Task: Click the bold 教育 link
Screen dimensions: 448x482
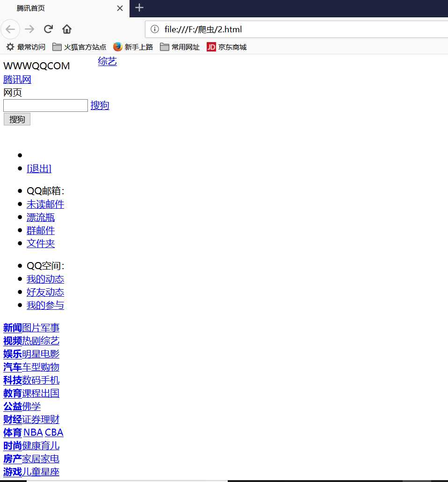Action: click(13, 393)
